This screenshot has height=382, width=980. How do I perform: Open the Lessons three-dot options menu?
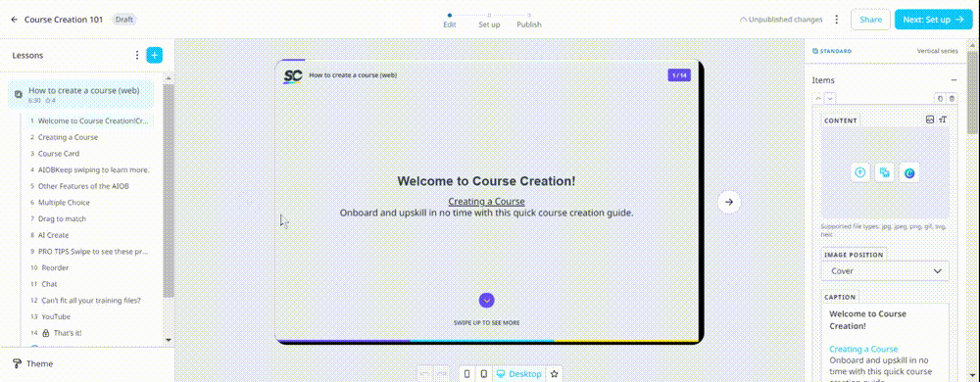pos(137,55)
